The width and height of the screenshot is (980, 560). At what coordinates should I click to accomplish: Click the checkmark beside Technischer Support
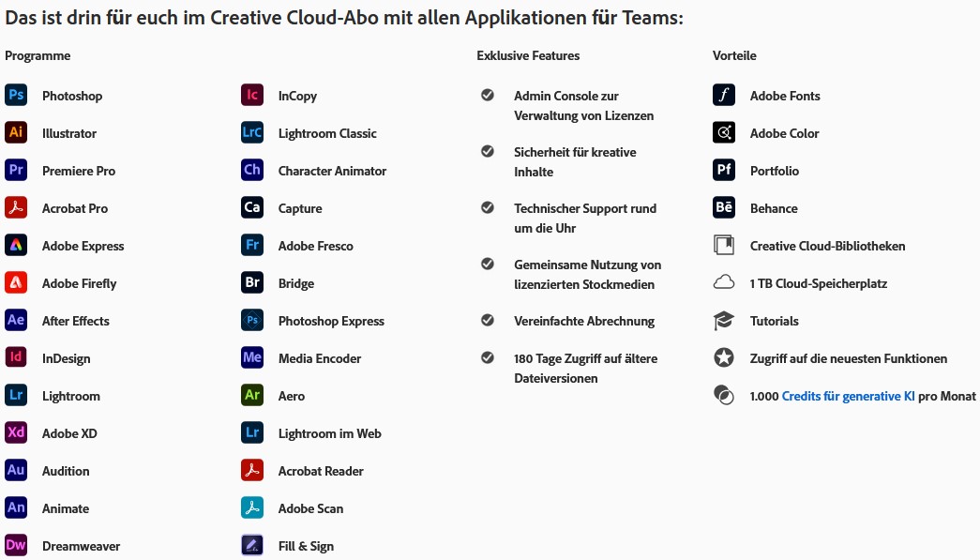coord(488,207)
